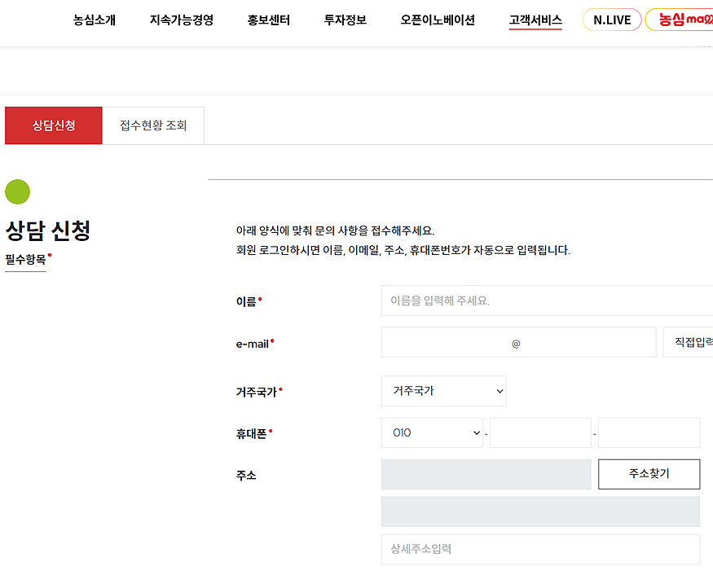This screenshot has width=713, height=588.
Task: Go to 투자정보 menu
Action: (x=345, y=20)
